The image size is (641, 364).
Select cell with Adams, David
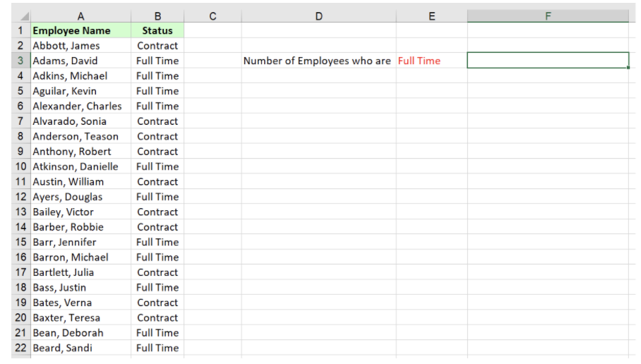coord(81,61)
